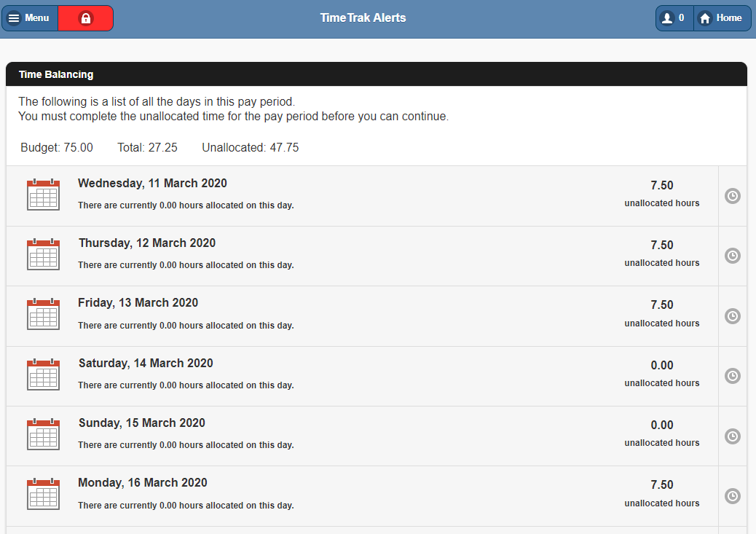
Task: Click 0.00 unallocated hours for Sunday
Action: (x=662, y=433)
